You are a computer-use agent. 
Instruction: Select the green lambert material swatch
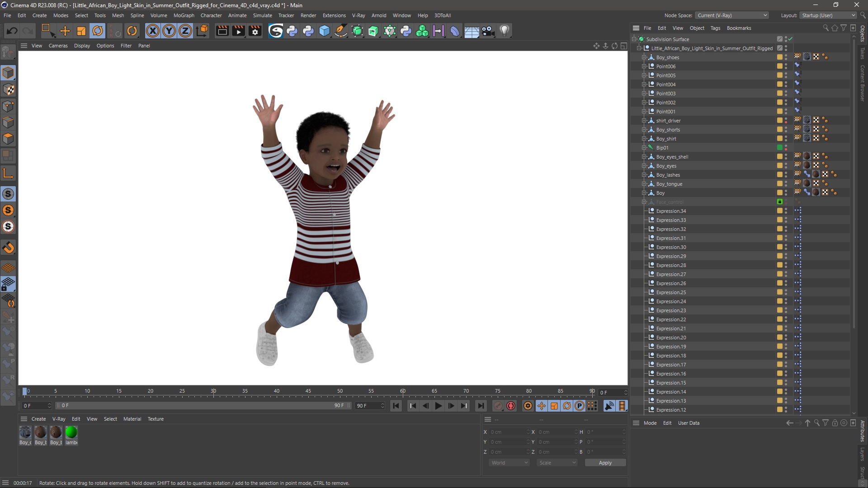point(71,432)
